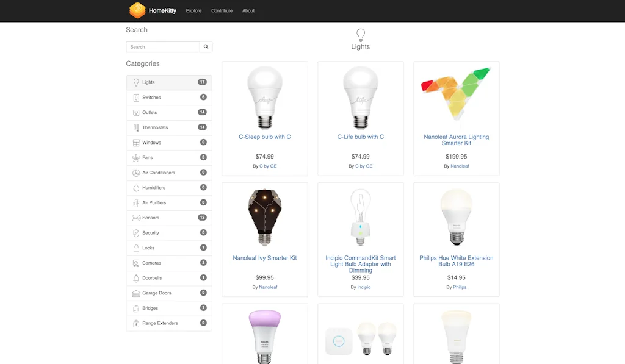Screen dimensions: 625x364
Task: Click the search magnifier button
Action: coord(206,47)
